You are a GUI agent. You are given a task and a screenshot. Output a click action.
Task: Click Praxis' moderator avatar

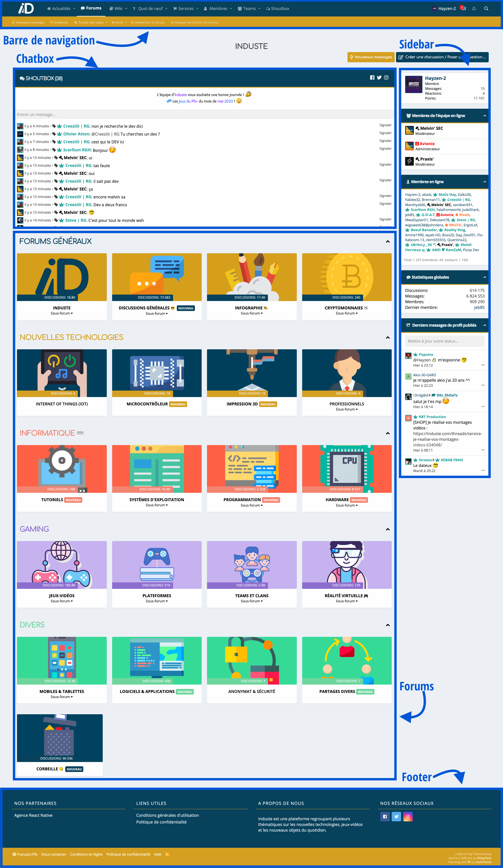click(409, 161)
